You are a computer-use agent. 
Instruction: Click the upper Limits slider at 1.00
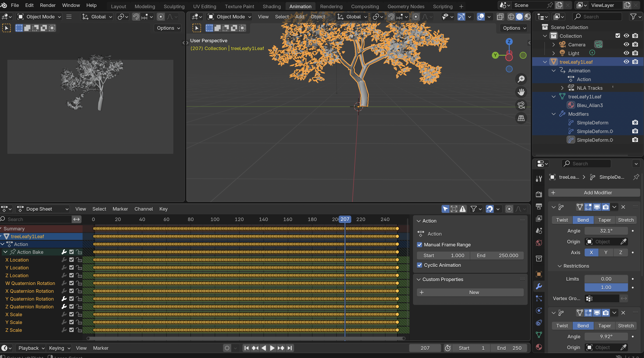pos(606,288)
